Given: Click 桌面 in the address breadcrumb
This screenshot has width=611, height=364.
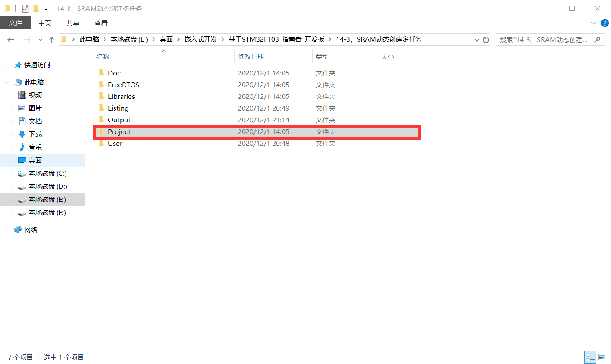Looking at the screenshot, I should tap(166, 39).
